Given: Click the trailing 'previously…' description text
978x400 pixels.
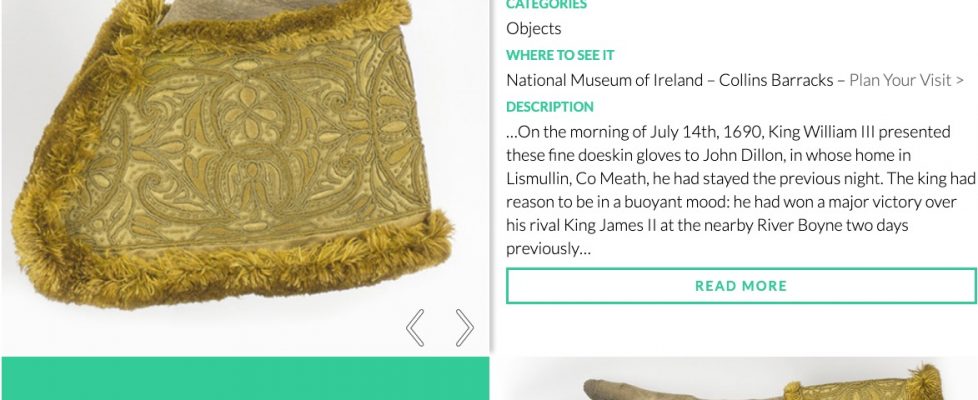Looking at the screenshot, I should [x=548, y=249].
